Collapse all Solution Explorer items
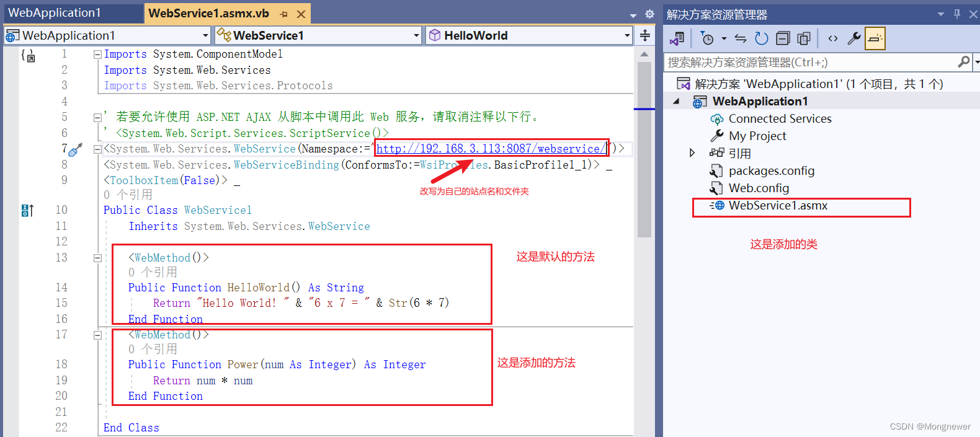980x437 pixels. [x=783, y=38]
